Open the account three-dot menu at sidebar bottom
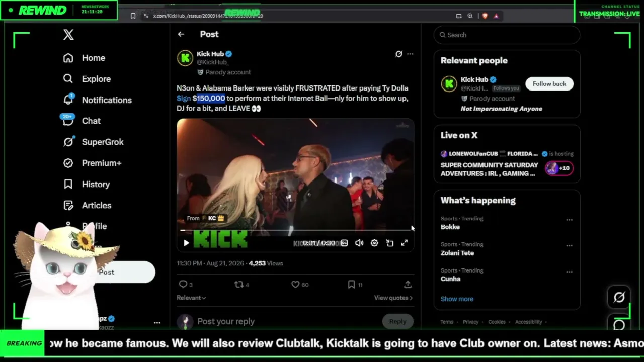The height and width of the screenshot is (362, 644). (x=157, y=323)
